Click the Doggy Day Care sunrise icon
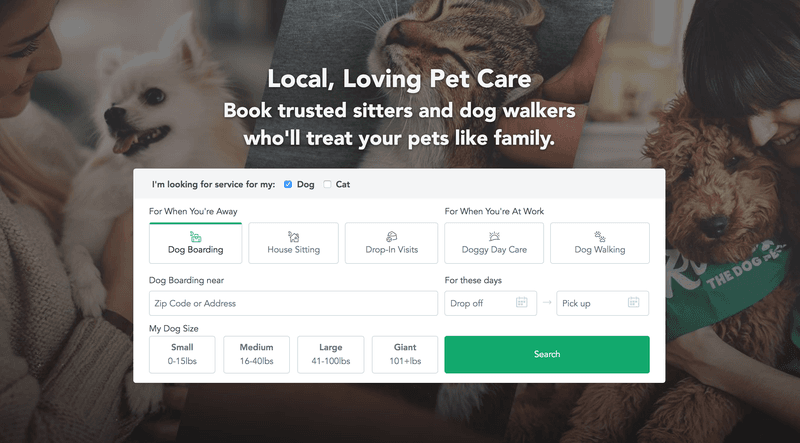Screen dimensions: 800x443 tap(494, 236)
